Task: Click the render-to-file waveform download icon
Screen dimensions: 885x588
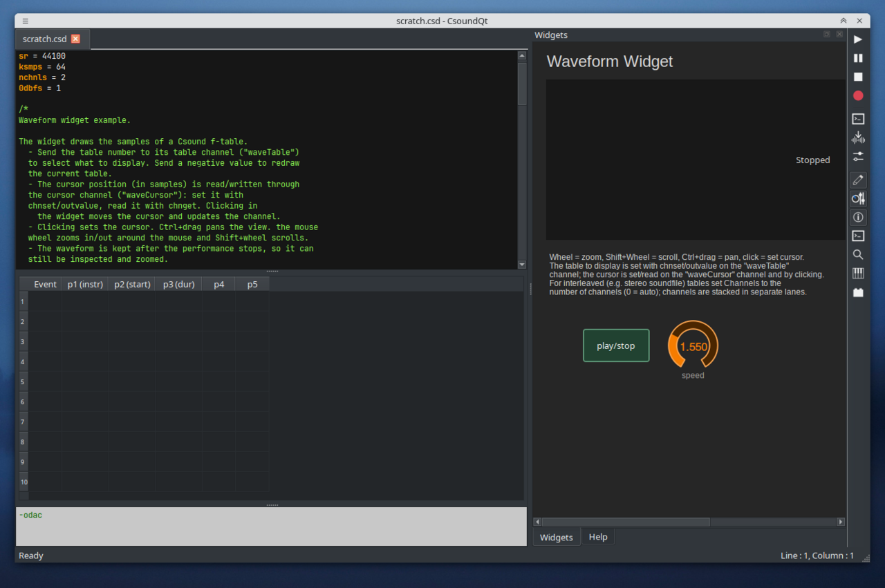Action: click(x=858, y=137)
